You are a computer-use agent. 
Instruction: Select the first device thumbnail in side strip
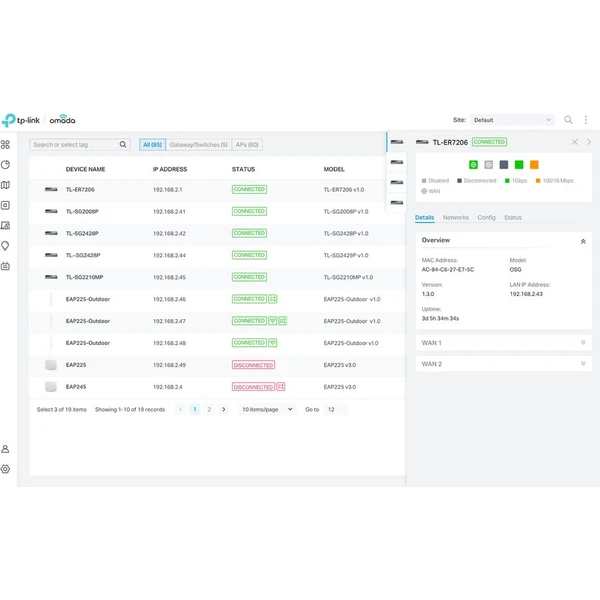tap(397, 142)
